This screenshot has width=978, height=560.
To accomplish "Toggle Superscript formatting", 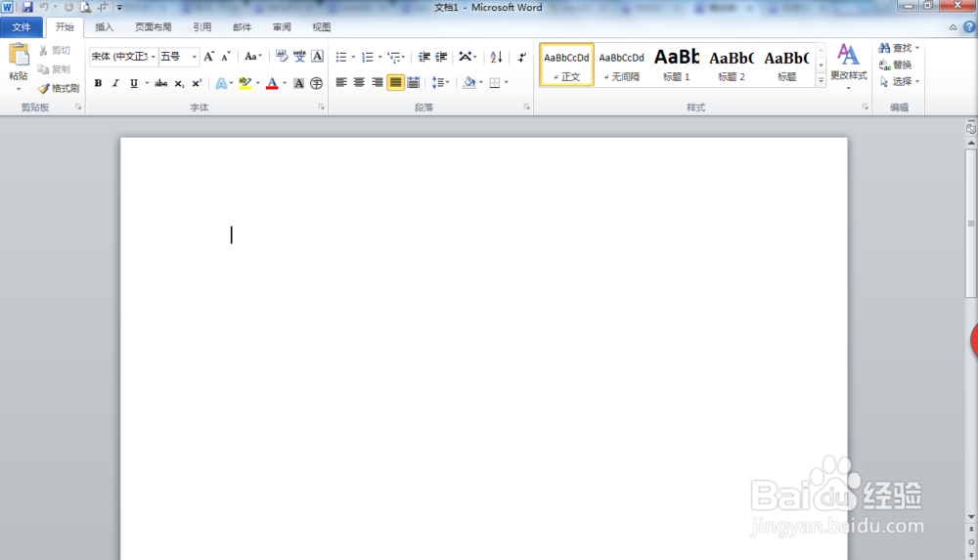I will click(x=197, y=83).
